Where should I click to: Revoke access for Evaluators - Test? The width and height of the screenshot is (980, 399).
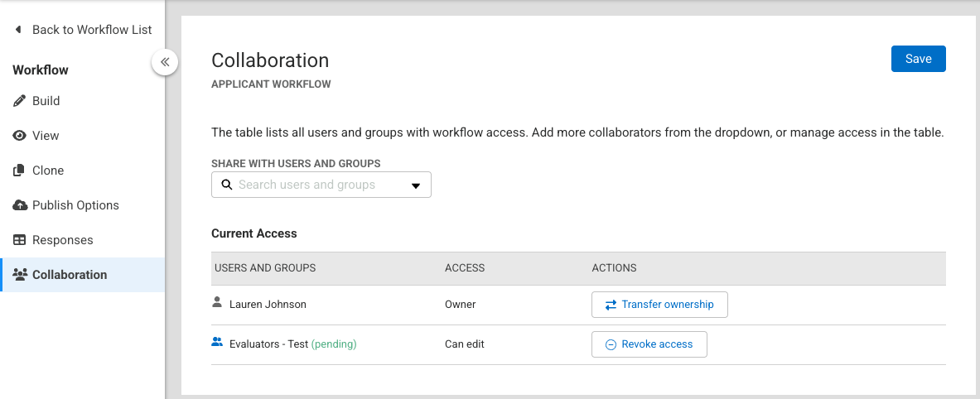[649, 344]
